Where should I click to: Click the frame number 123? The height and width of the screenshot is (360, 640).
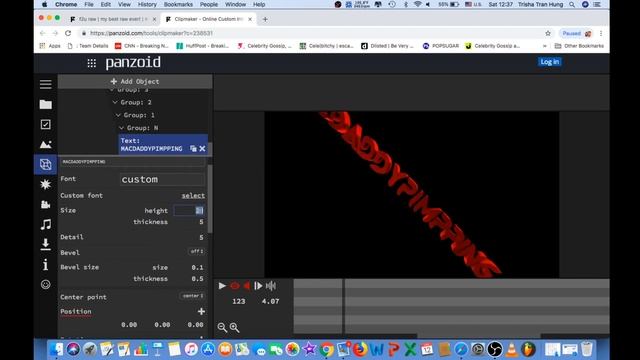tap(239, 301)
